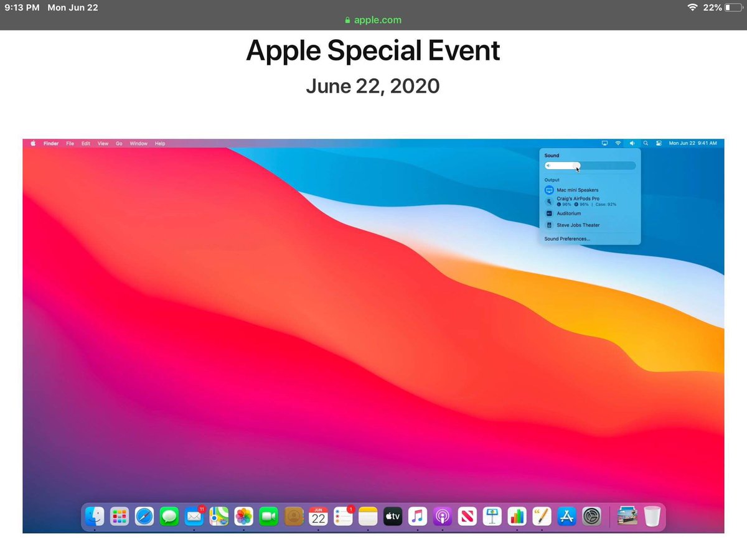The image size is (747, 560).
Task: Open the News app in the Dock
Action: point(467,516)
